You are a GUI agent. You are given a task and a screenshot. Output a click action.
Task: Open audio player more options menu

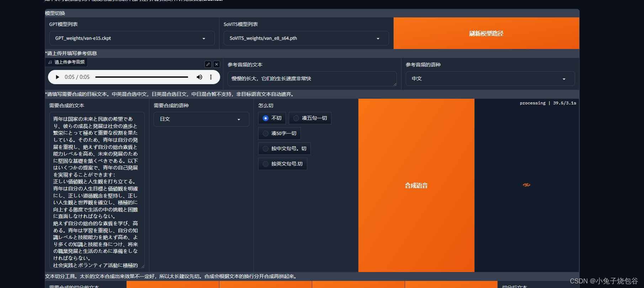pyautogui.click(x=211, y=77)
